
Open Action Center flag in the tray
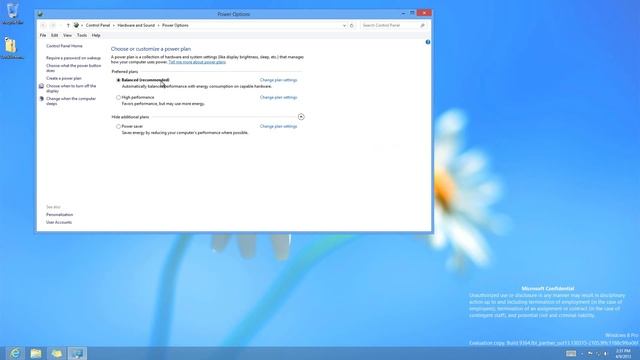point(590,353)
